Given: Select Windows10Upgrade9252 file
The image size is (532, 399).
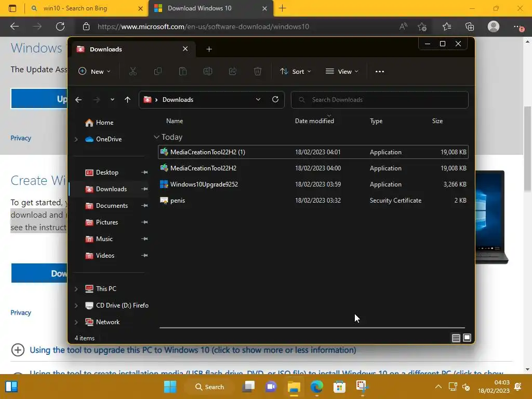Looking at the screenshot, I should pyautogui.click(x=313, y=184).
